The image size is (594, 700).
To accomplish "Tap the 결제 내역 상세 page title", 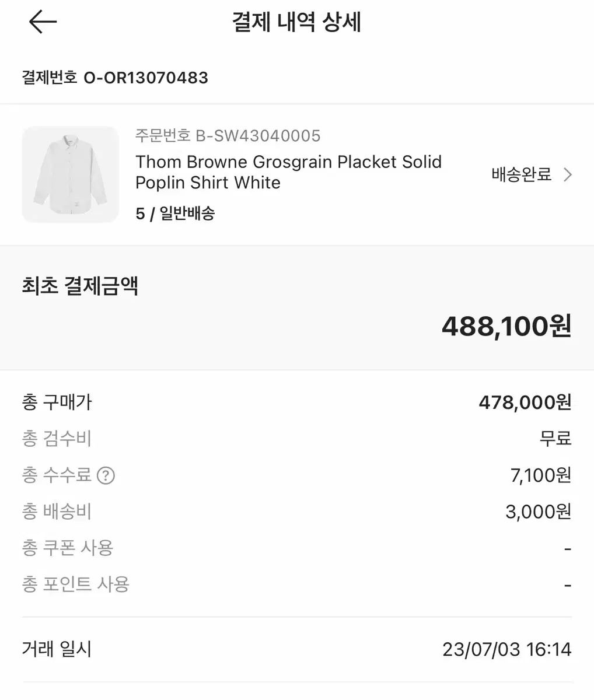I will [x=296, y=23].
